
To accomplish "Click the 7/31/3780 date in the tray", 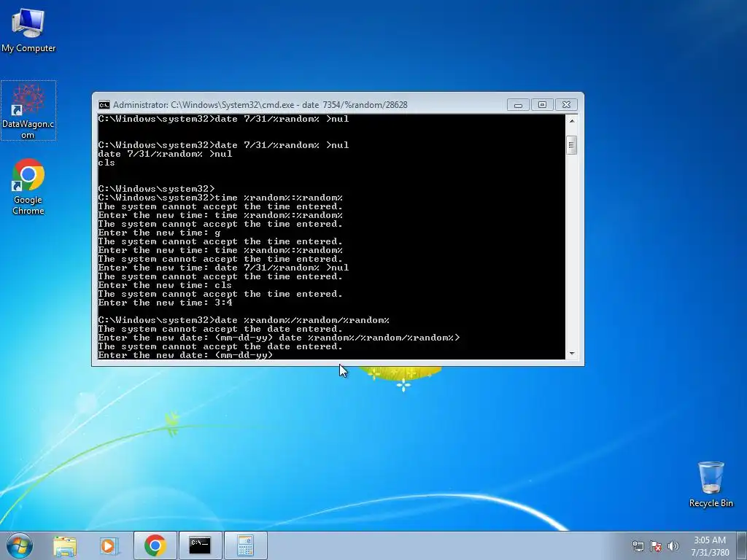I will click(710, 553).
